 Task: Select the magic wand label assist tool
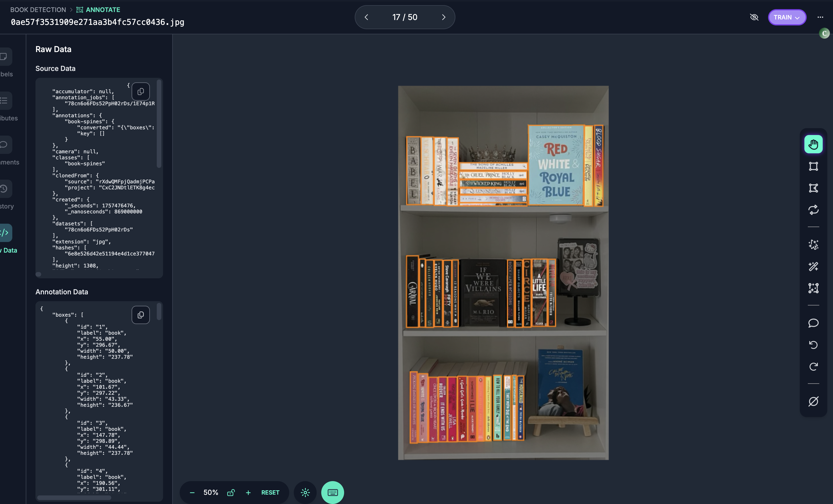[x=813, y=266]
